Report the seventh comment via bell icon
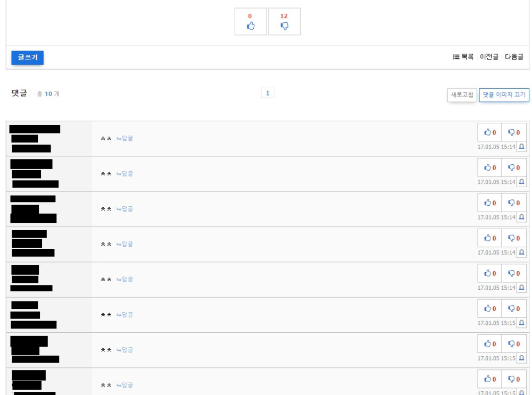 click(522, 358)
